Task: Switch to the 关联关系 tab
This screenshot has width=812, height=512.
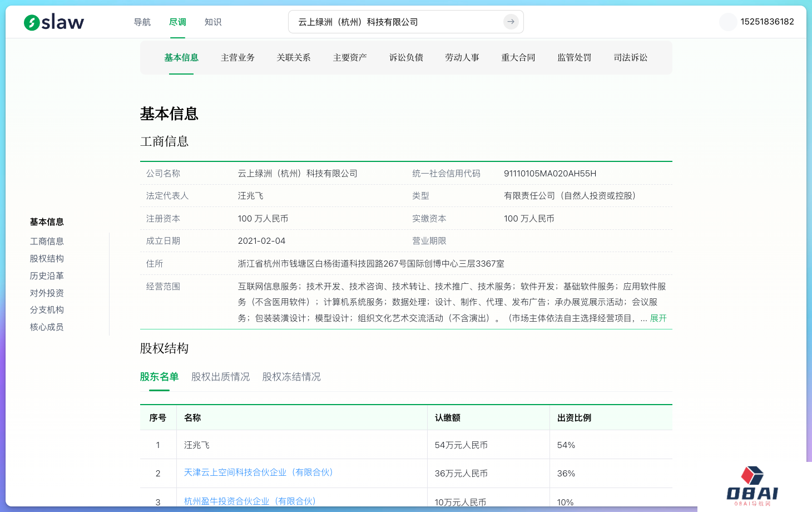Action: 294,58
